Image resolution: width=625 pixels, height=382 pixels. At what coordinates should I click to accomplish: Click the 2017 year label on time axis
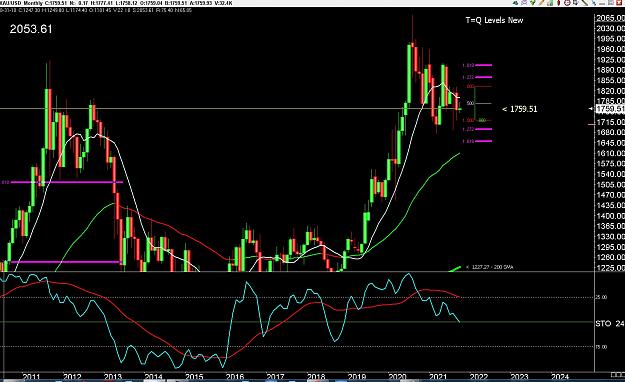(275, 377)
